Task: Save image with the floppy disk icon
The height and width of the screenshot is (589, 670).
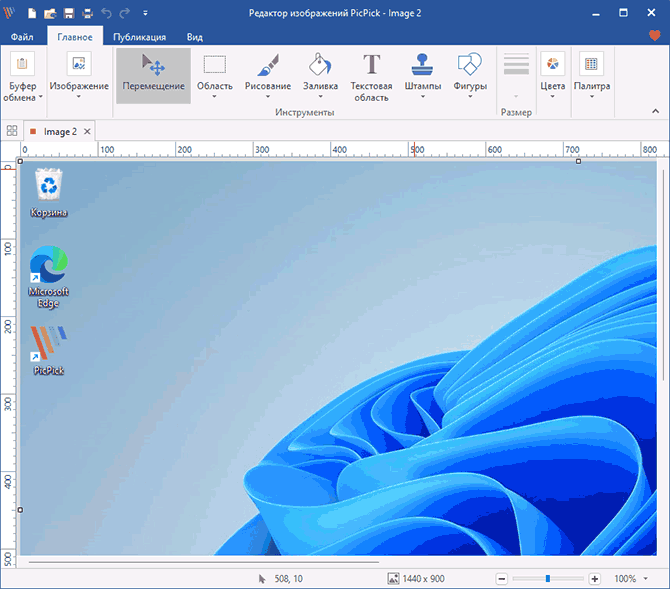Action: click(x=68, y=13)
